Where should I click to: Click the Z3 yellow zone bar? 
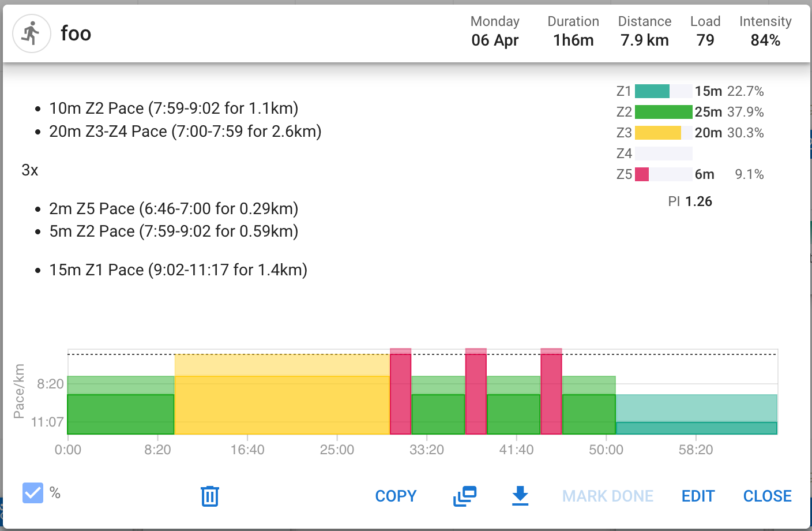coord(657,133)
